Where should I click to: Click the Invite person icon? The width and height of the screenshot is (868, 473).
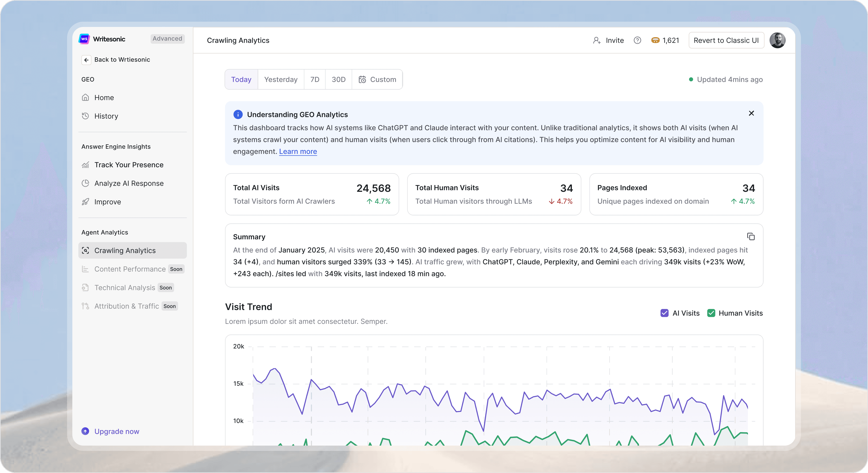coord(597,40)
